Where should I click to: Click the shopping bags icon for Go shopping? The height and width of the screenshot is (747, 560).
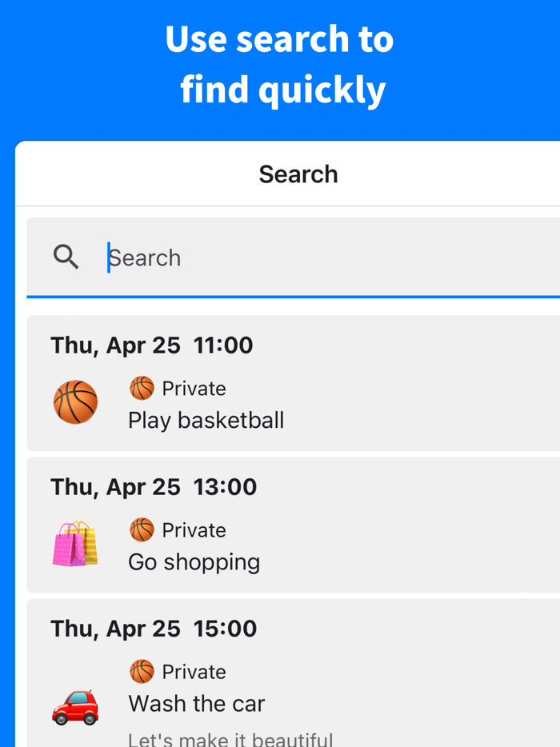[75, 544]
